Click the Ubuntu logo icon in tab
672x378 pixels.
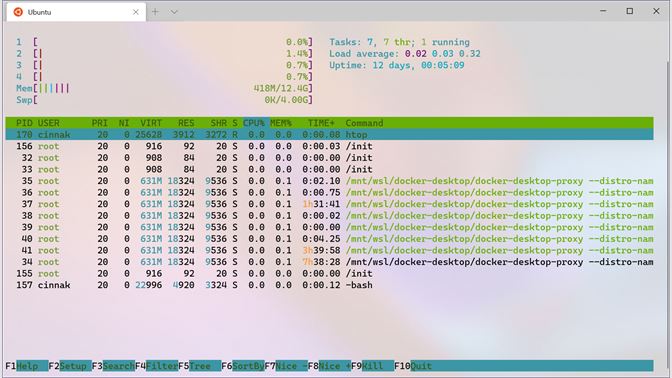click(x=18, y=12)
